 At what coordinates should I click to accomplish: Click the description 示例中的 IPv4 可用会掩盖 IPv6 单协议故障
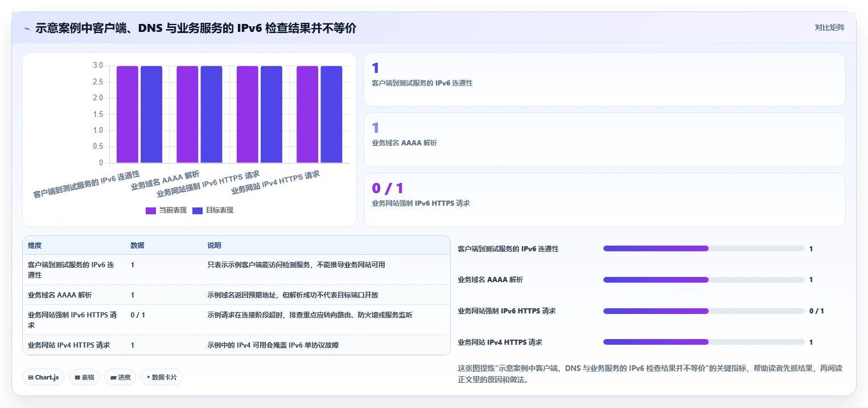(273, 345)
